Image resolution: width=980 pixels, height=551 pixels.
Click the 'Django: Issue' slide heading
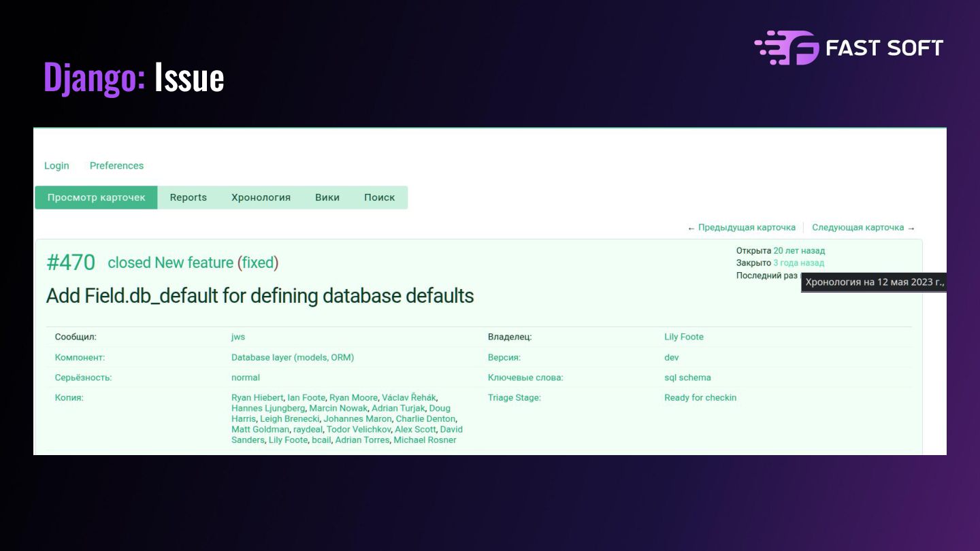pyautogui.click(x=133, y=78)
